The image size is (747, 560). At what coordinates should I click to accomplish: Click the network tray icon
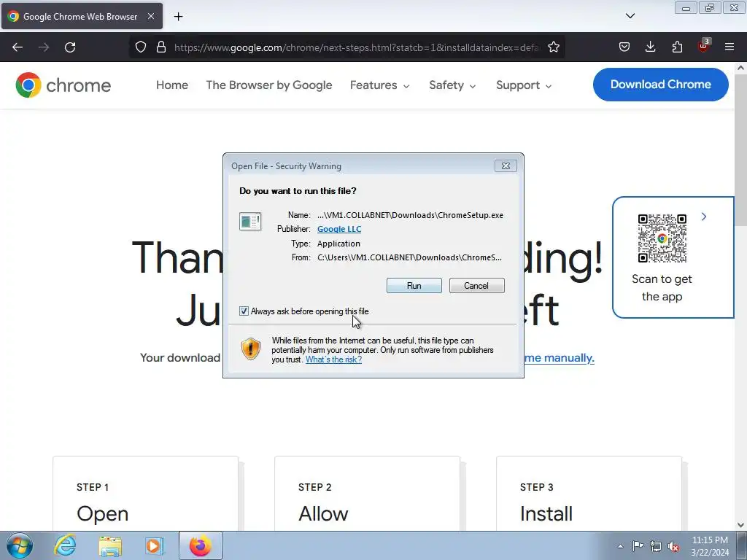[x=656, y=546]
